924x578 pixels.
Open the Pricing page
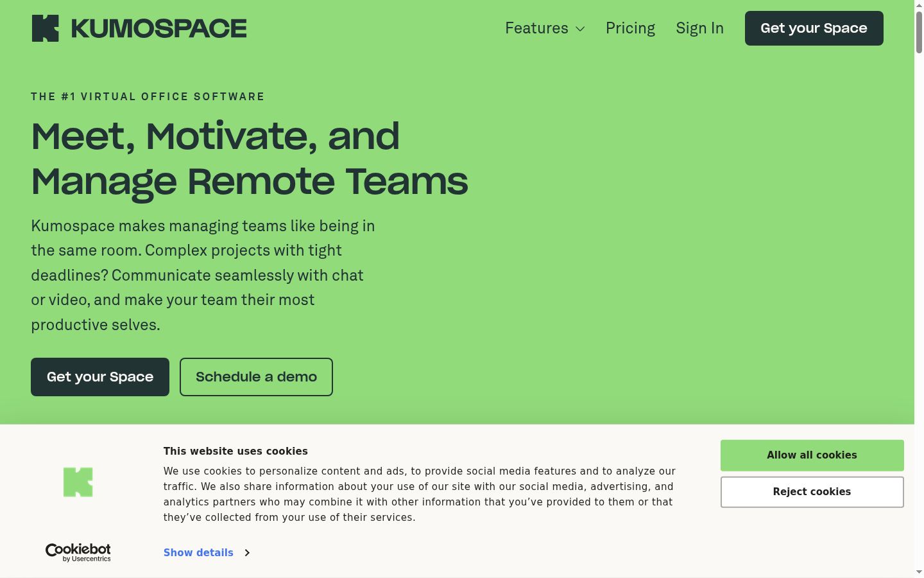630,28
